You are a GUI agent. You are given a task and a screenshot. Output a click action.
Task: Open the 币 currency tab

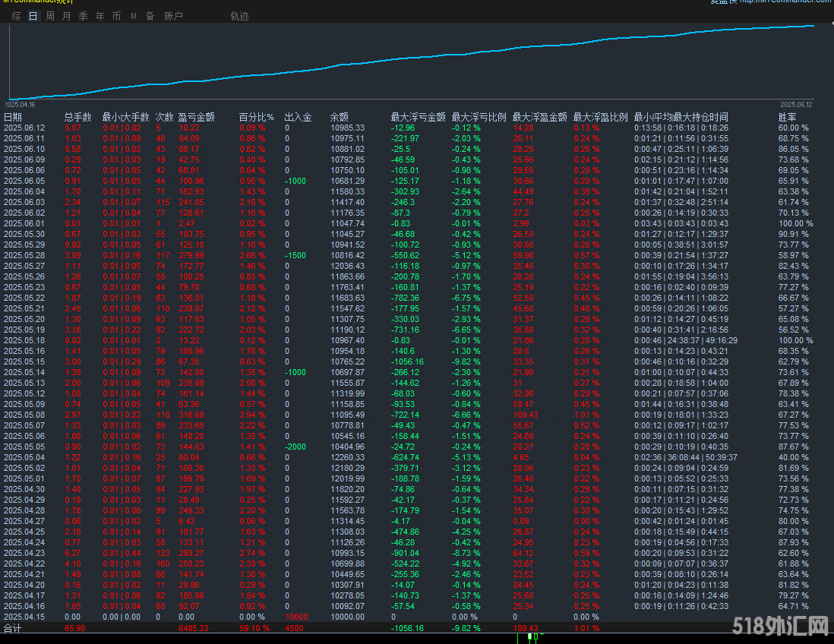coord(116,16)
